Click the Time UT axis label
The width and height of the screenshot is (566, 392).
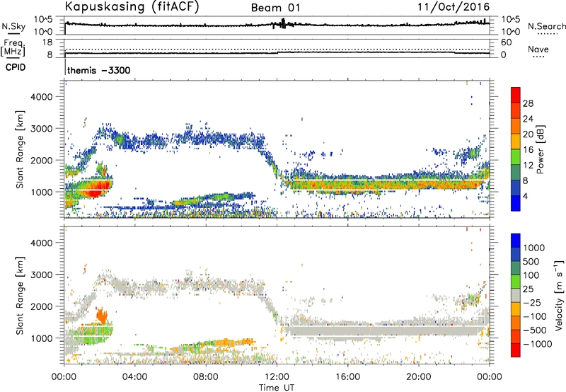(x=277, y=388)
